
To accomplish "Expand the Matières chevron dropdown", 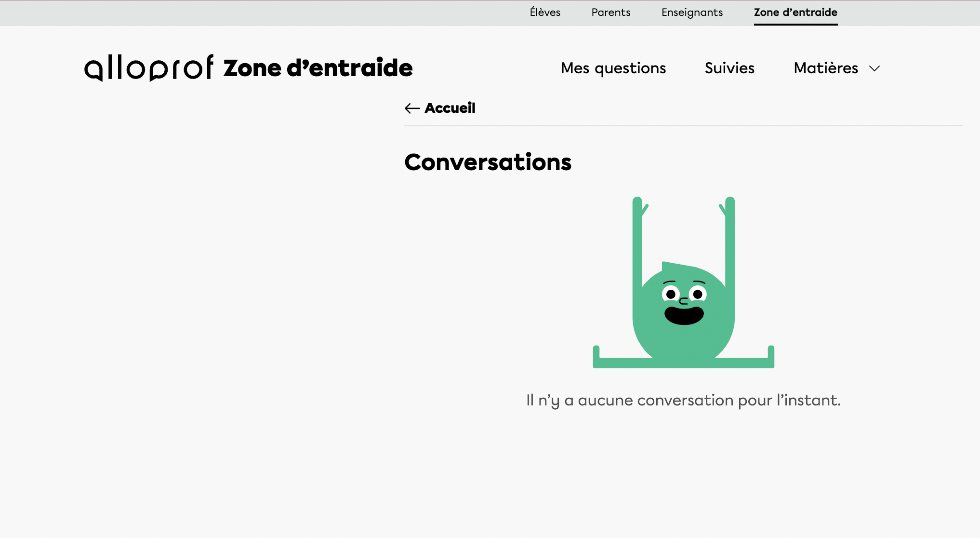I will [x=874, y=68].
